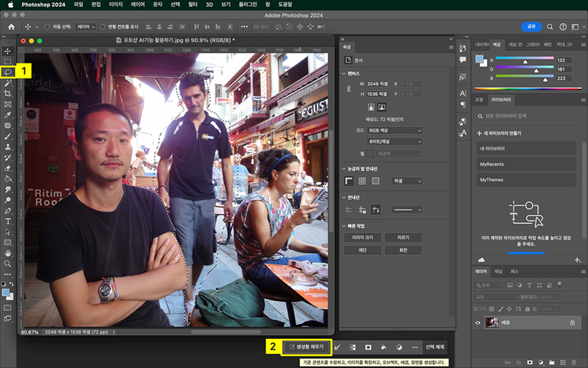Click the 선택 해제 button

(x=435, y=347)
